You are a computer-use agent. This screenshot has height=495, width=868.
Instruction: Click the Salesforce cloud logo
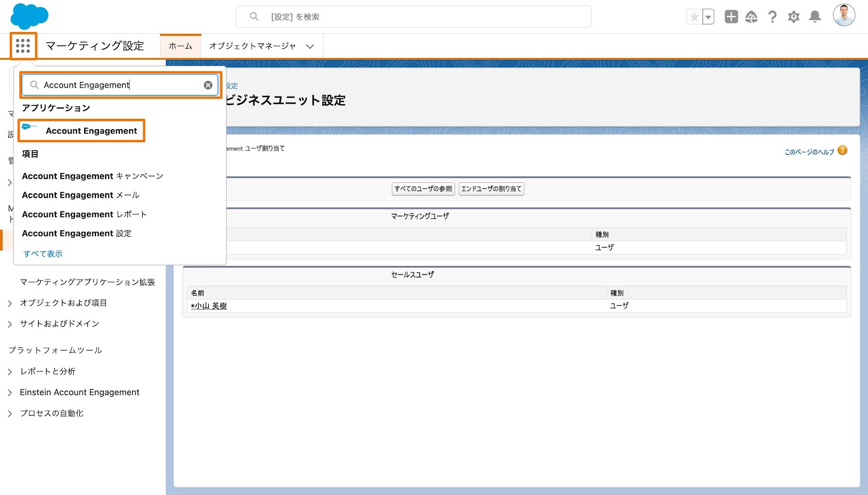29,16
